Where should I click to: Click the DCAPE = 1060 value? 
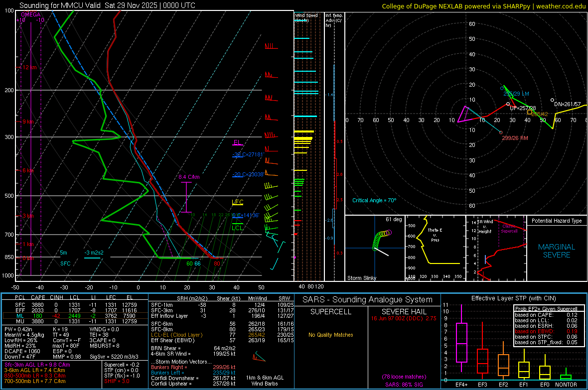coord(22,351)
